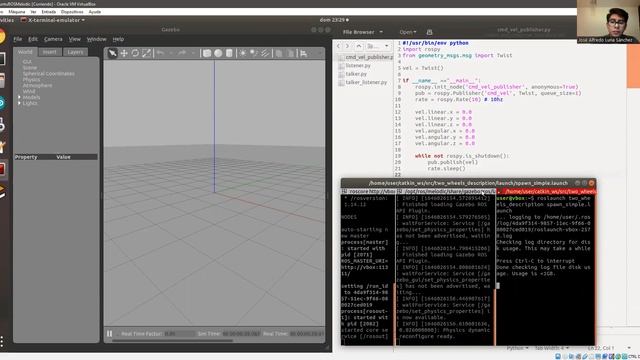This screenshot has width=640, height=360.
Task: Click the Ln 22, Col 1 status indicator
Action: click(x=601, y=348)
